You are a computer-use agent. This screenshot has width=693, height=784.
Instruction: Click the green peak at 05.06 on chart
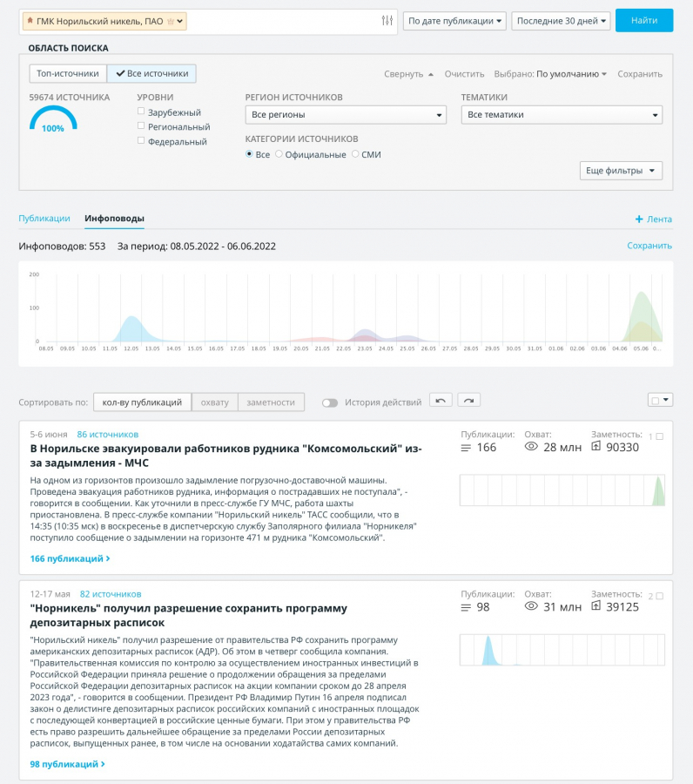642,315
